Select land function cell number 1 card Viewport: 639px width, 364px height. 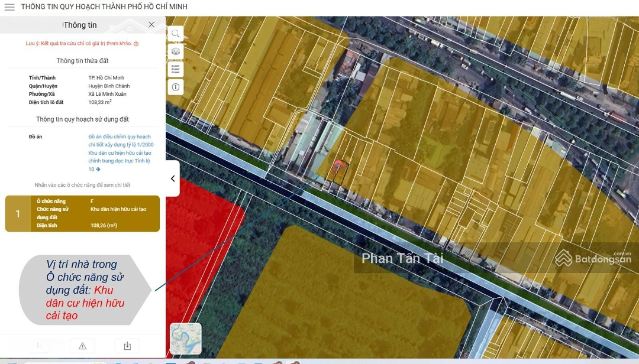coord(82,213)
